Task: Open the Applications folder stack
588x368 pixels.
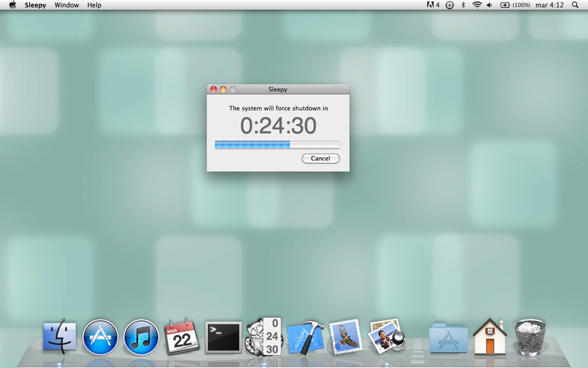Action: [x=449, y=337]
